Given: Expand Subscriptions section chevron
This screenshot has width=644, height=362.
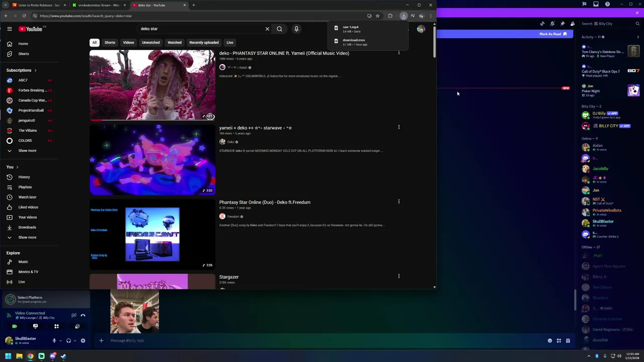Looking at the screenshot, I should pyautogui.click(x=35, y=70).
